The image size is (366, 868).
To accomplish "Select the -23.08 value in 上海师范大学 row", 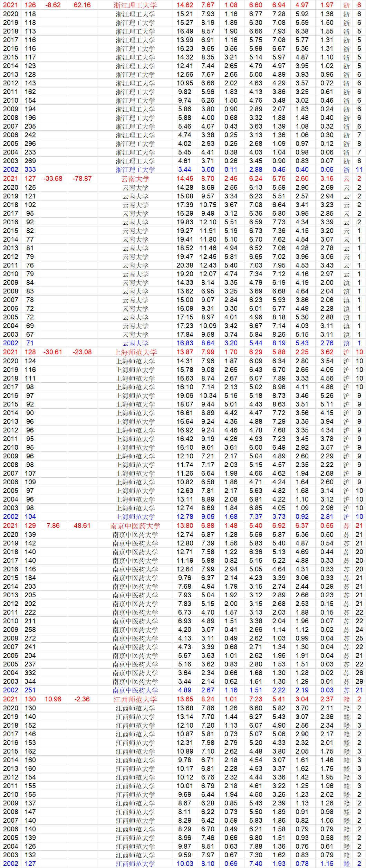I will 82,352.
